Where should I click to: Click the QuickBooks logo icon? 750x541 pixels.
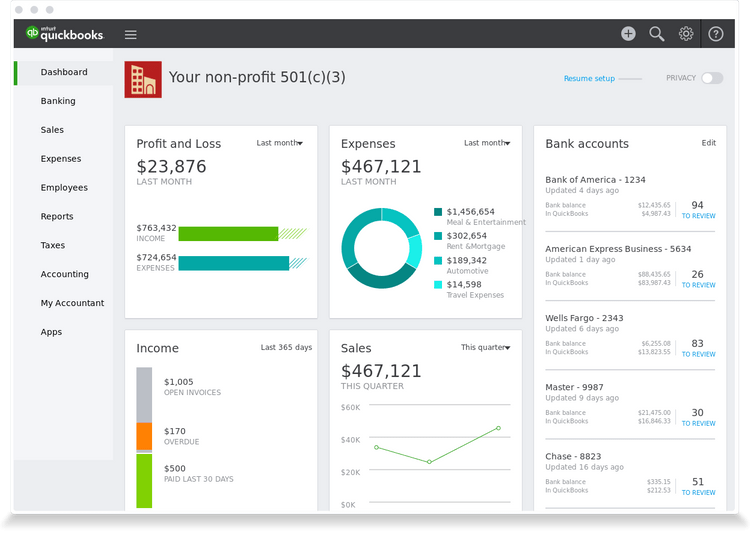(33, 34)
